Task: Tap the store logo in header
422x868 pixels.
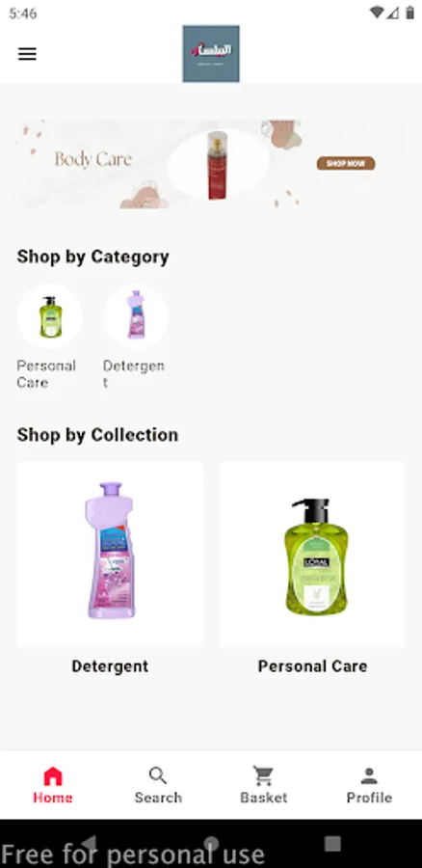Action: [x=211, y=54]
